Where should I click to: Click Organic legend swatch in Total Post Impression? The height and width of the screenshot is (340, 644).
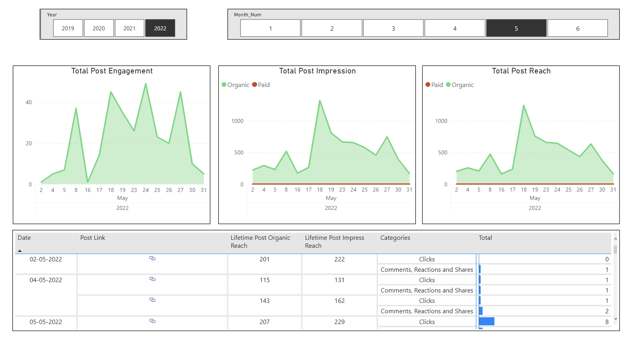tap(224, 85)
